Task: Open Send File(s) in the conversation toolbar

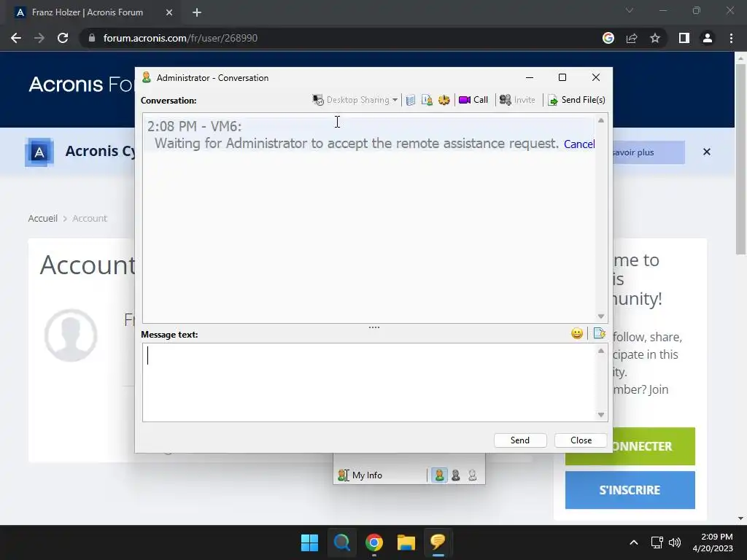Action: 576,100
